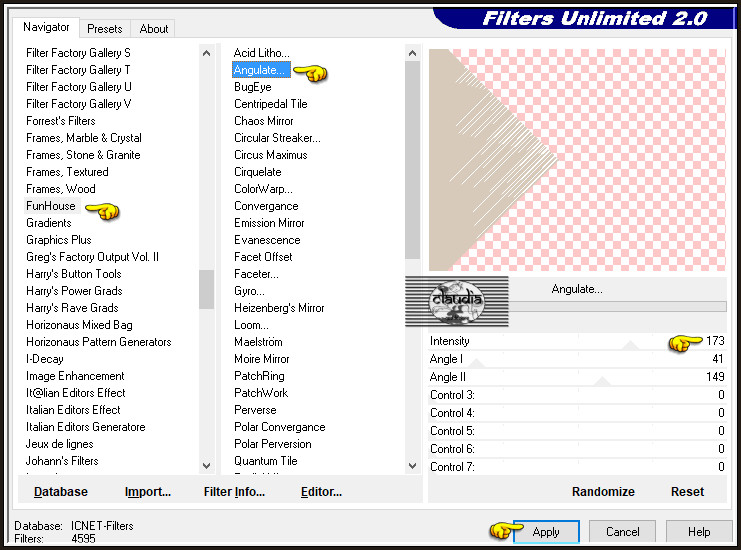741x550 pixels.
Task: Select Graphics Plus
Action: 59,240
